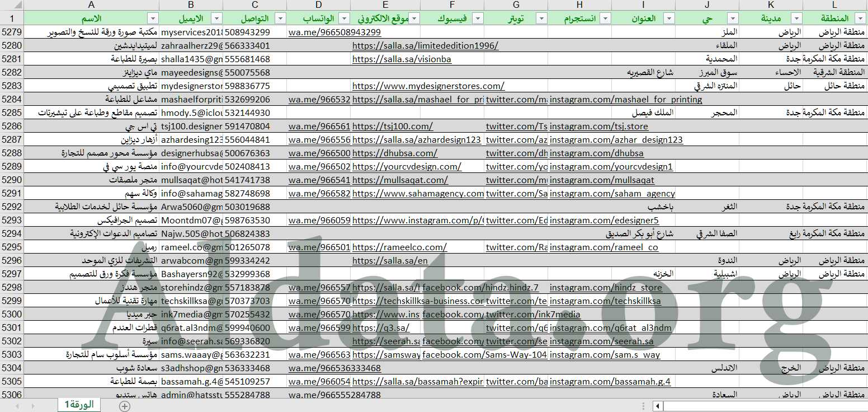Open the filter dropdown for الواتساب column
Viewport: 868px width, 412px height.
[x=344, y=18]
